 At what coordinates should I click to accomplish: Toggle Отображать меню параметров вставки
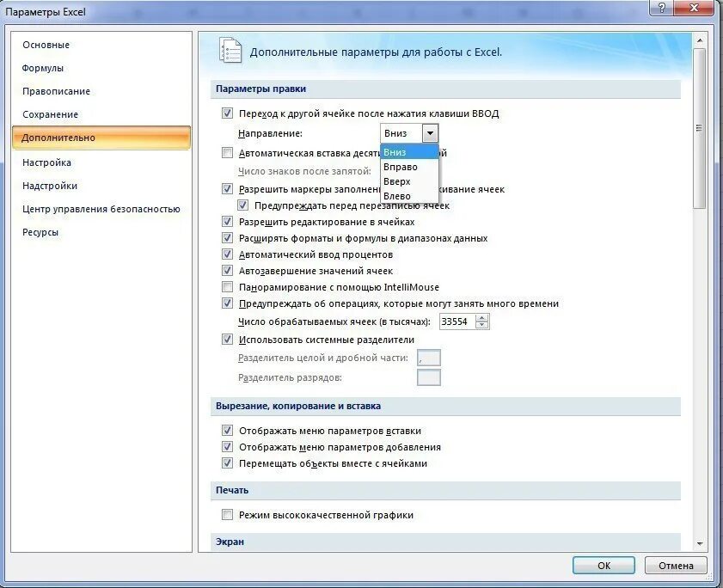pyautogui.click(x=227, y=431)
